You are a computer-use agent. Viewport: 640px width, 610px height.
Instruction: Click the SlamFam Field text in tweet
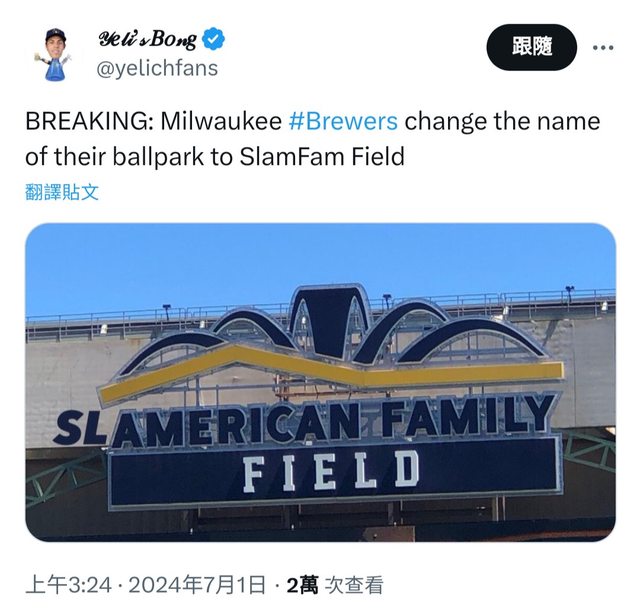pos(322,157)
